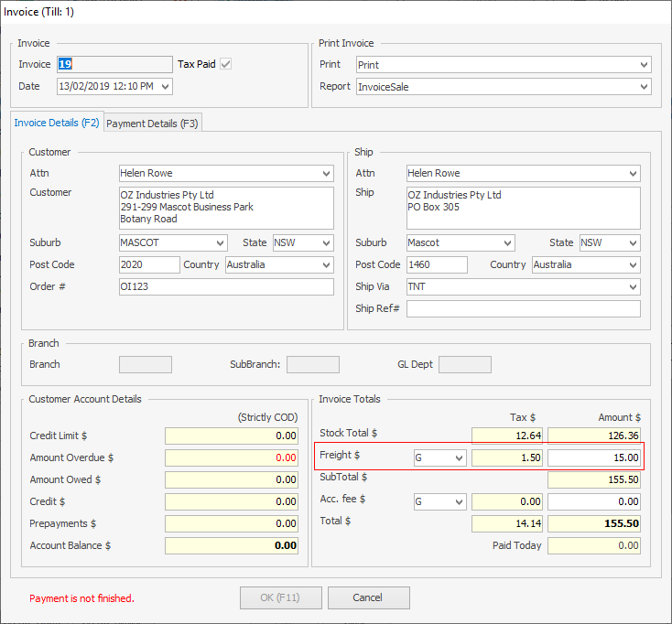Open the Freight tax code dropdown

pyautogui.click(x=458, y=457)
